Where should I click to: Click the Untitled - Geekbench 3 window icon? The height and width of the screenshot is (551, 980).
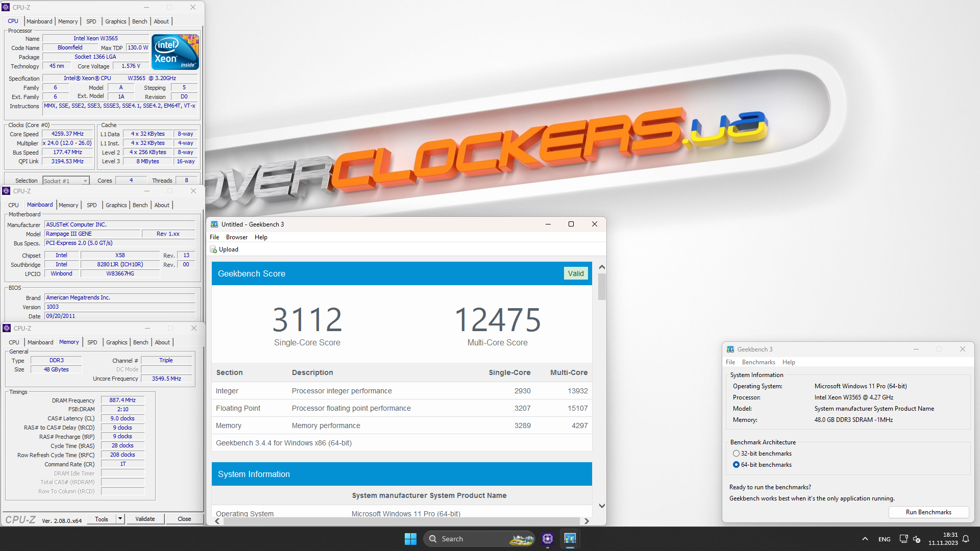tap(214, 224)
